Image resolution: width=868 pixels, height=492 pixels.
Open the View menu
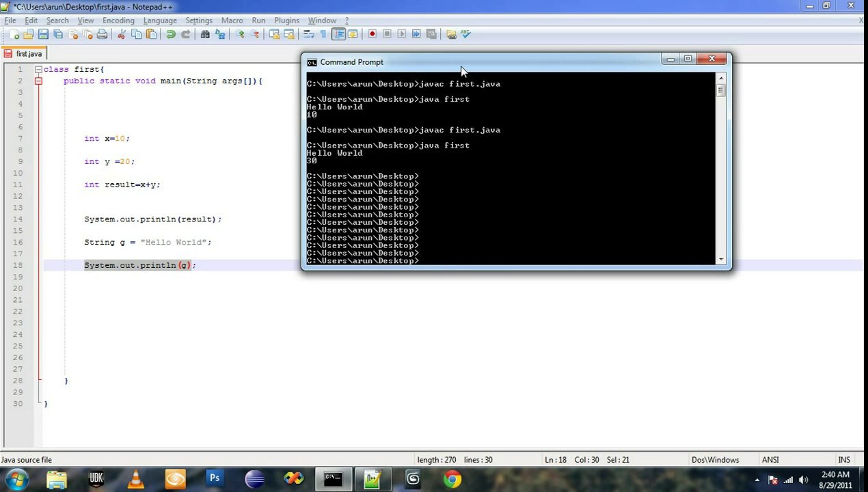85,20
